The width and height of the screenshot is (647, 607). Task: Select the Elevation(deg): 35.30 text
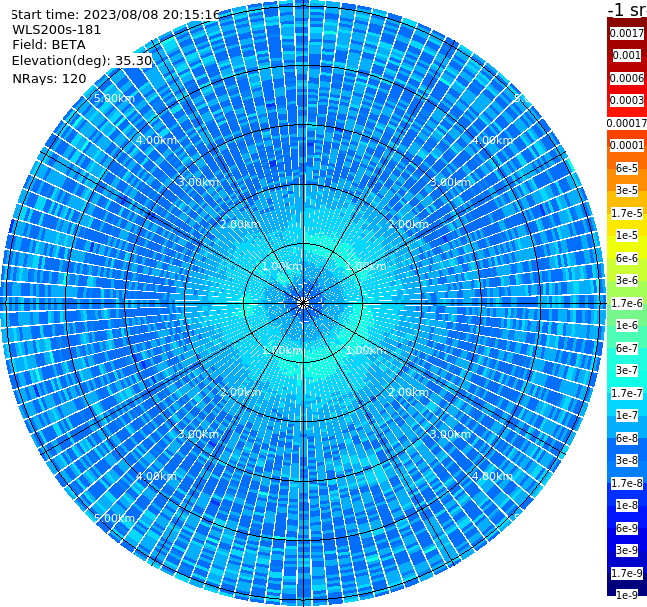tap(82, 61)
